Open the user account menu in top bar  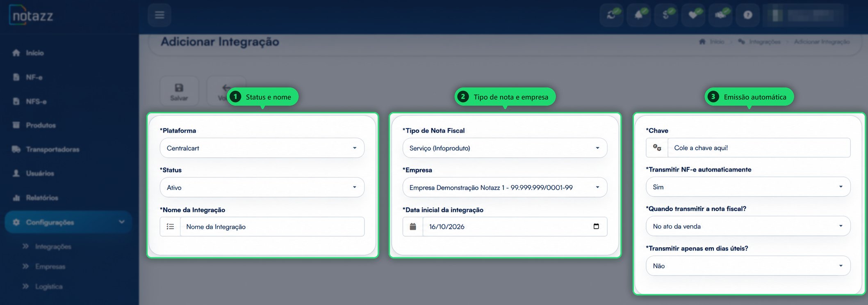(804, 15)
